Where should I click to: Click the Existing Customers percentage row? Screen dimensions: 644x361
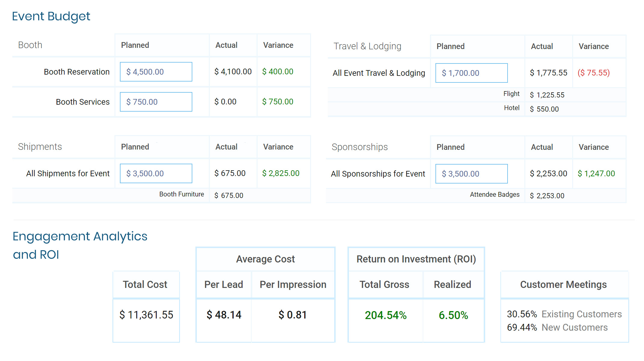[564, 314]
